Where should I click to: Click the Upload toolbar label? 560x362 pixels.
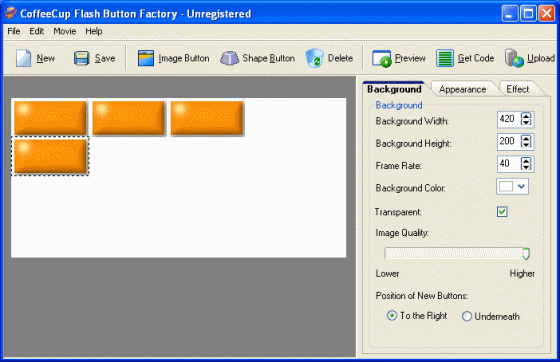point(541,58)
